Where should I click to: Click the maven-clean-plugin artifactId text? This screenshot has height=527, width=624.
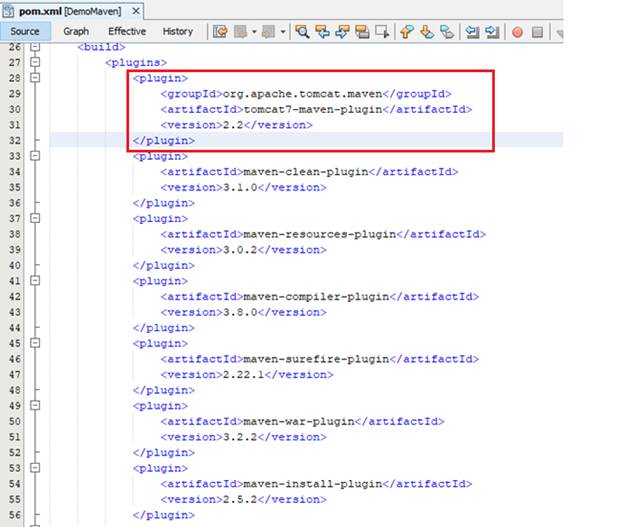(x=306, y=172)
